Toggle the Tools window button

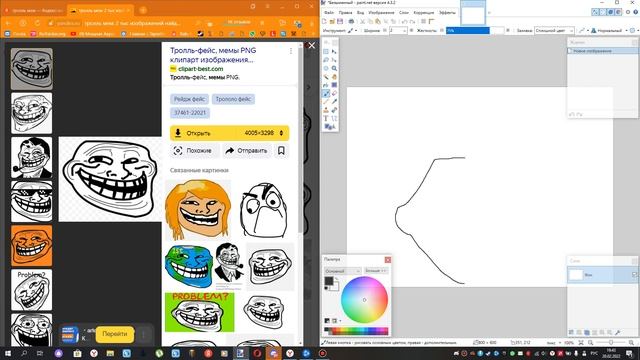tap(595, 12)
